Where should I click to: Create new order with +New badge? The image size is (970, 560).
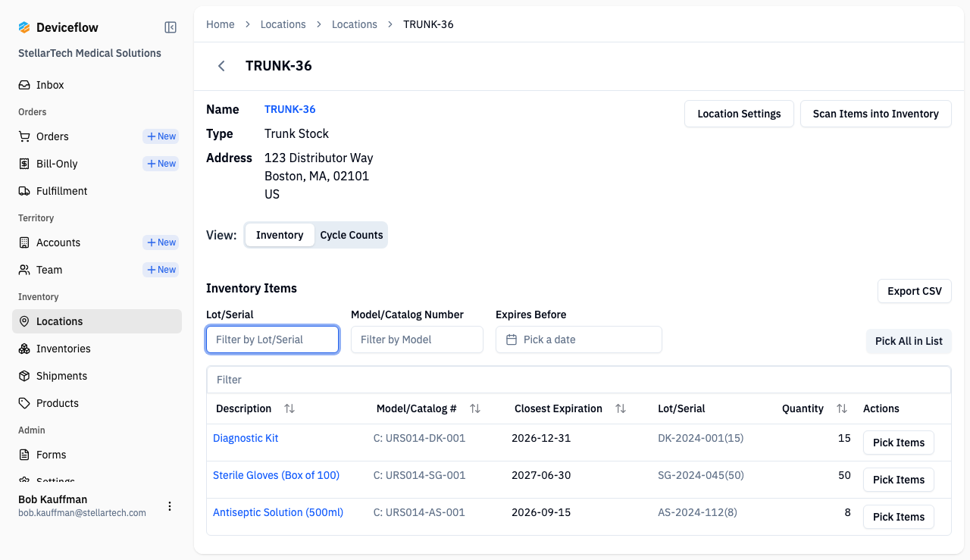coord(161,136)
